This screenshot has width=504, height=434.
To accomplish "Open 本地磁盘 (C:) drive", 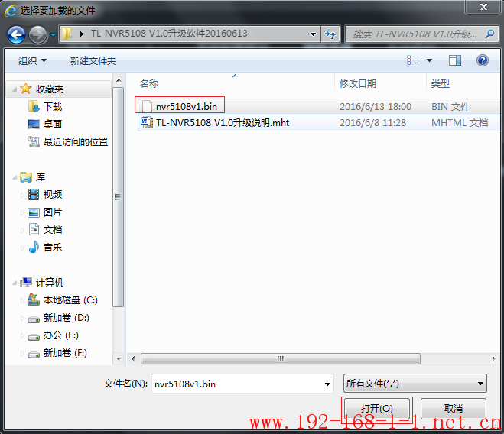I will click(70, 300).
